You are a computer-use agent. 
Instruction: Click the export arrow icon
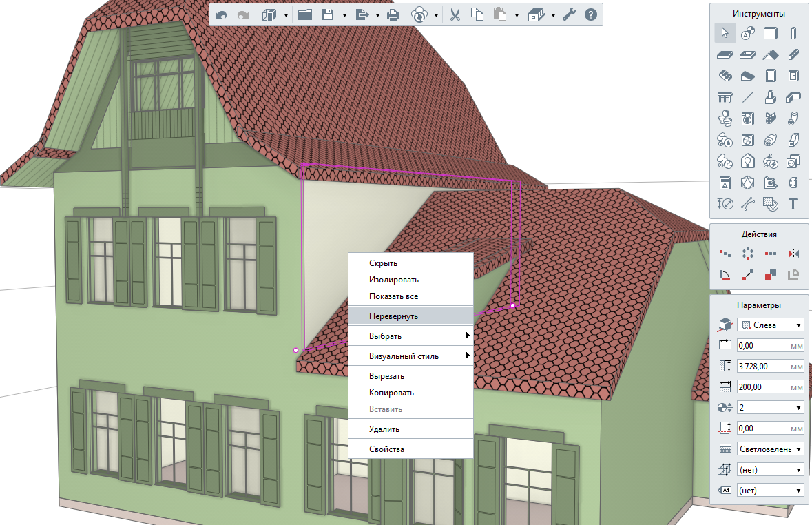pos(362,14)
